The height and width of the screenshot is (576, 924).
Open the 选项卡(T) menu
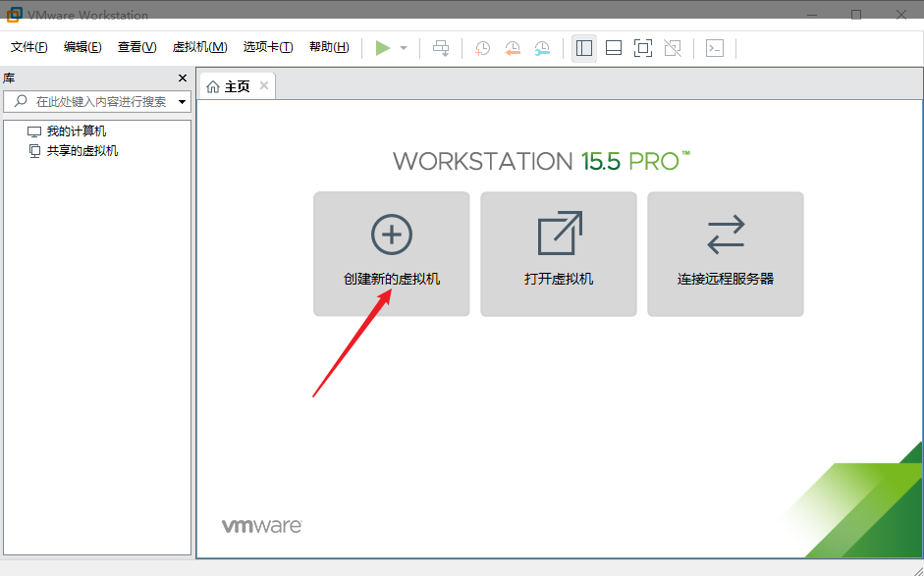point(268,47)
